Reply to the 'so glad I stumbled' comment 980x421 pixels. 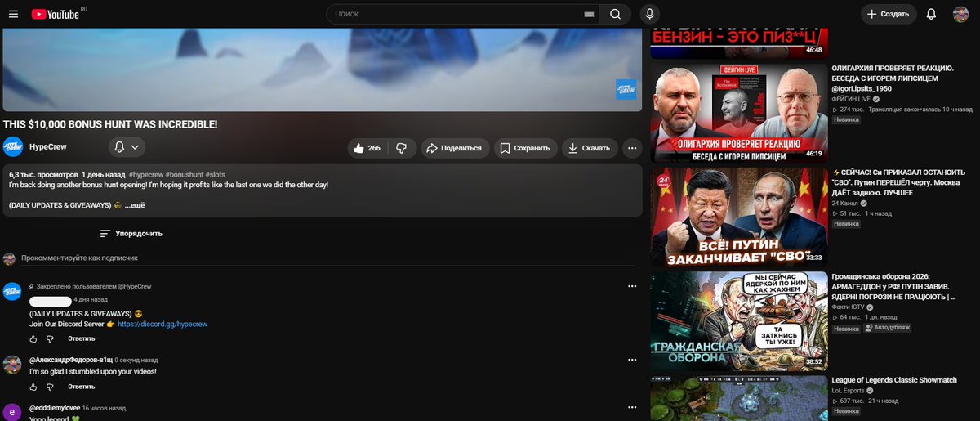click(x=82, y=387)
